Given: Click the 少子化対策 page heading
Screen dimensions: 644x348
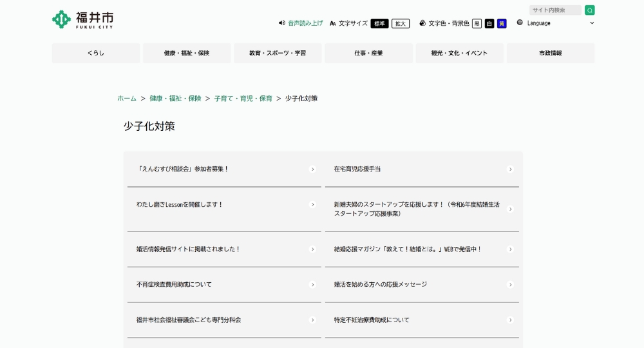Looking at the screenshot, I should pos(149,126).
